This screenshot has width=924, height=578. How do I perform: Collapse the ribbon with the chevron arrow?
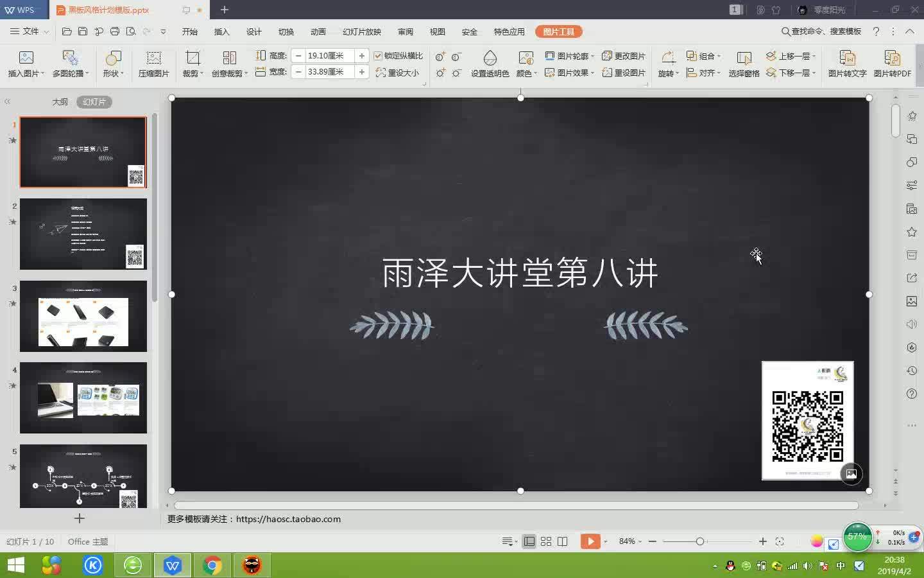tap(910, 31)
